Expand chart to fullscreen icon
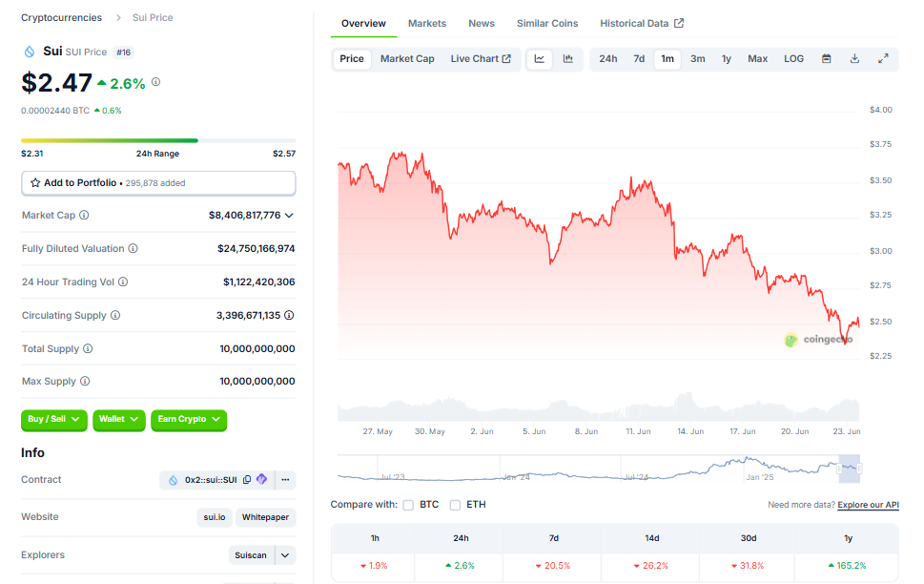 [883, 59]
